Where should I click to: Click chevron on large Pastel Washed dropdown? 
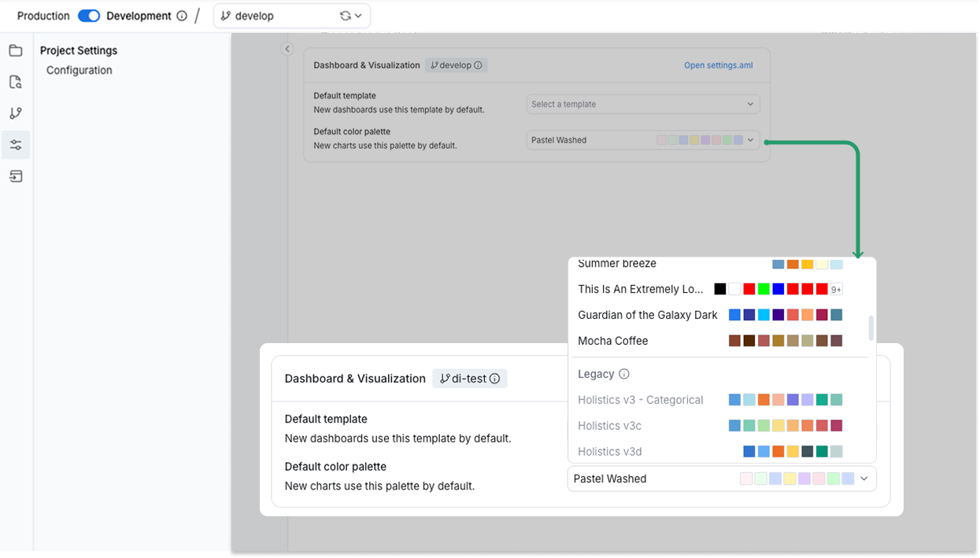pos(864,479)
